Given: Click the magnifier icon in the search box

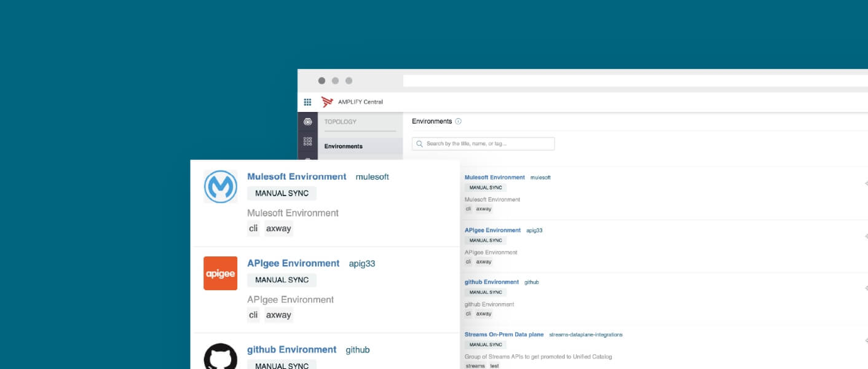Looking at the screenshot, I should pyautogui.click(x=420, y=144).
